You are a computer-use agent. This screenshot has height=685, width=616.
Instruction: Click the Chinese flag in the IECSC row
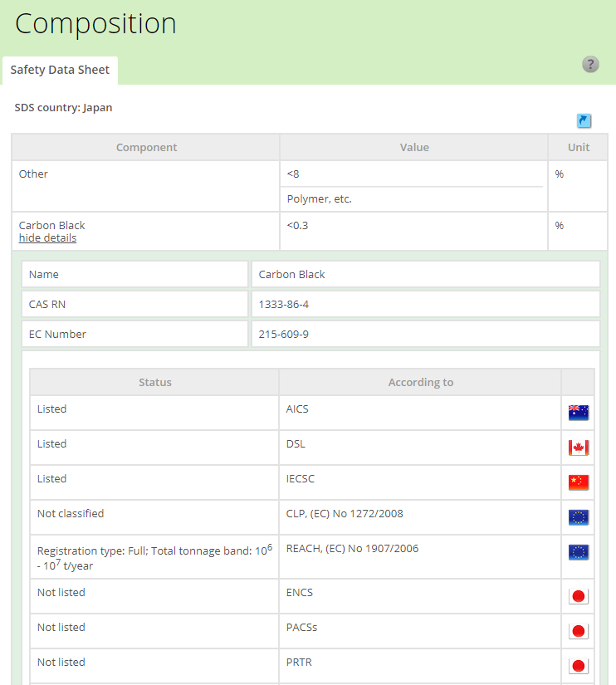click(x=578, y=482)
